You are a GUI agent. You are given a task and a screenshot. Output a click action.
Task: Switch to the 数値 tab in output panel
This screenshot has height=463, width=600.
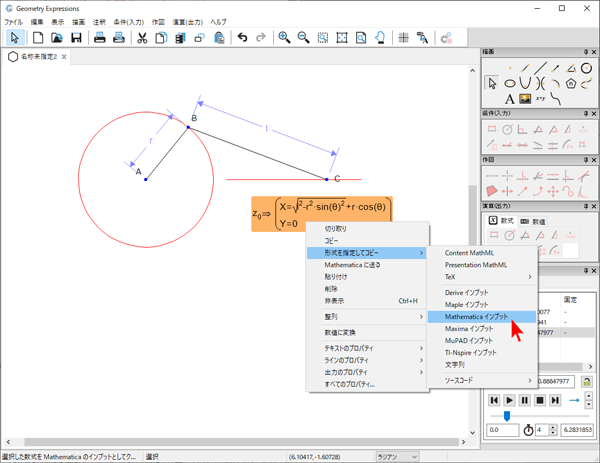[532, 220]
